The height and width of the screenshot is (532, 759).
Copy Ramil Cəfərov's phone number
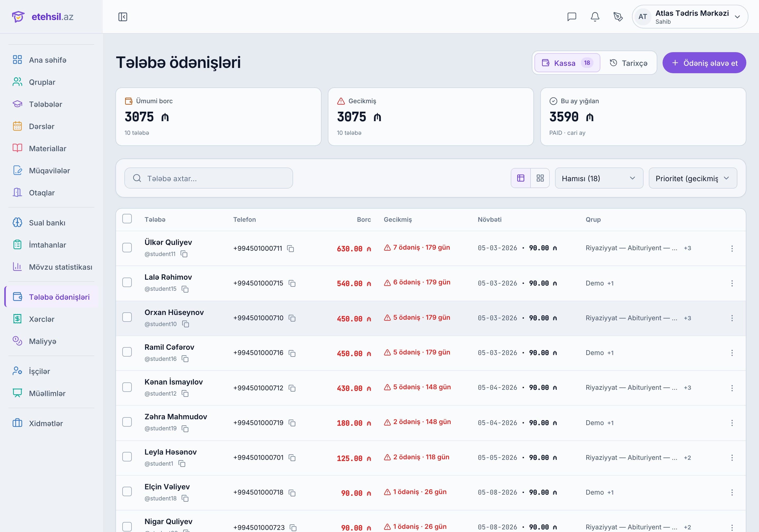pos(292,353)
